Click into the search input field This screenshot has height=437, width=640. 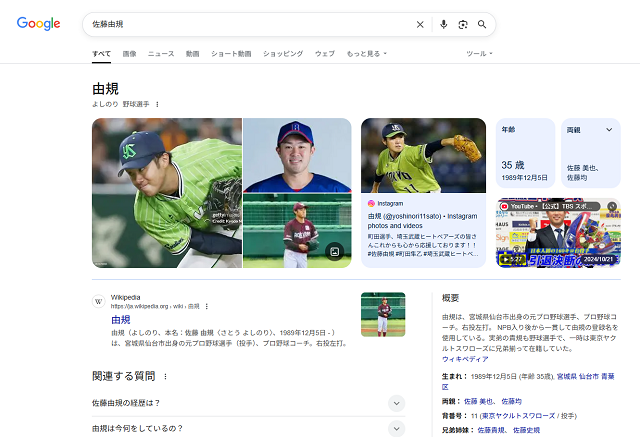(x=249, y=24)
